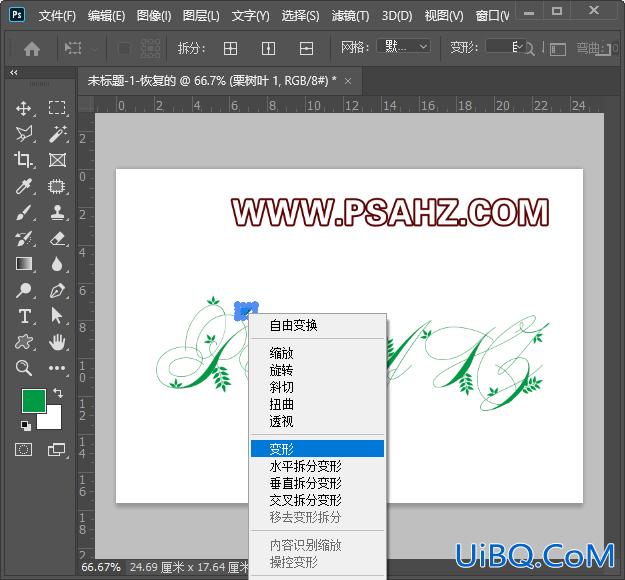Toggle Quick Mask mode

pos(24,450)
